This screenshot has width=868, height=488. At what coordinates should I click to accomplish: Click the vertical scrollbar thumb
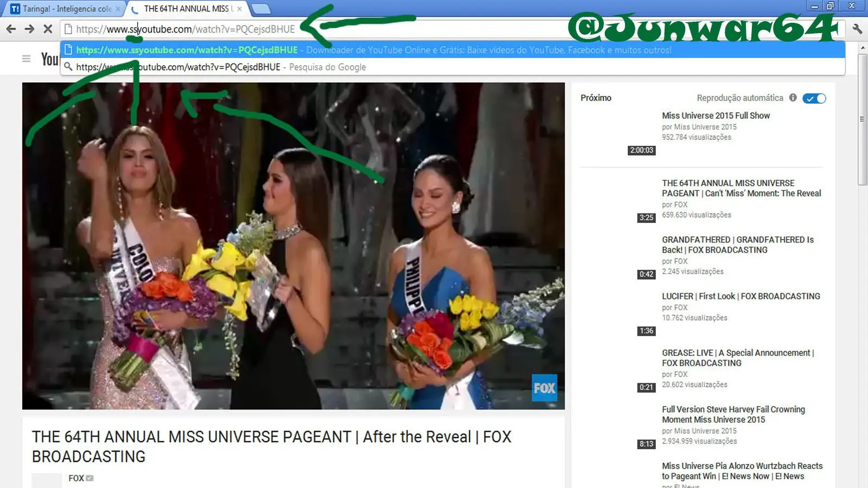[862, 119]
